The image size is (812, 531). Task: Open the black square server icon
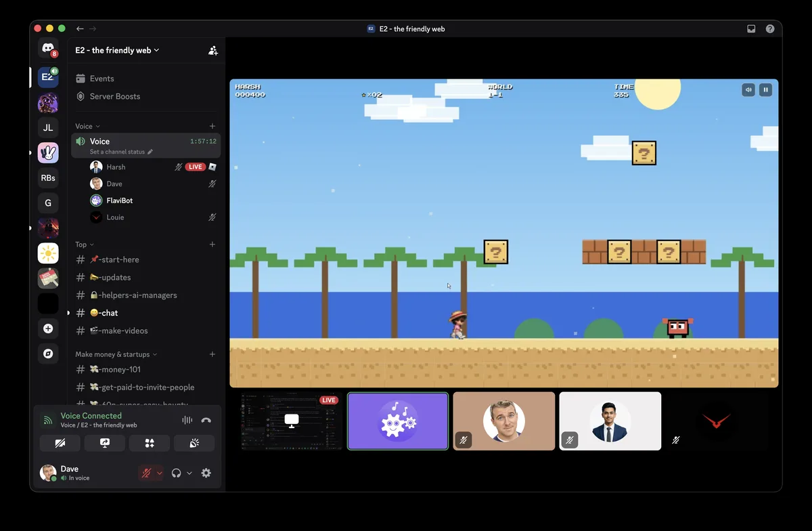[x=48, y=303]
